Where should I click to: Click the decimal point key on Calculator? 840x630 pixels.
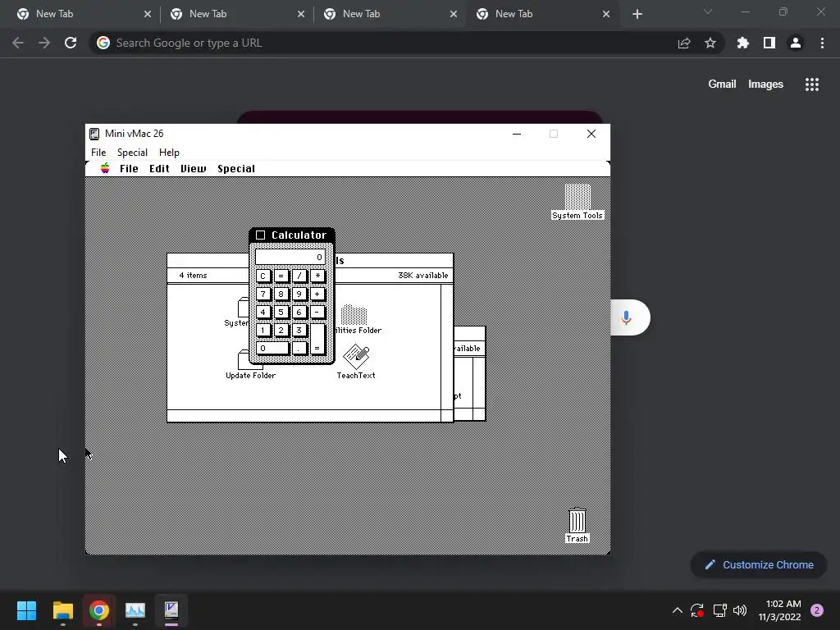coord(299,348)
